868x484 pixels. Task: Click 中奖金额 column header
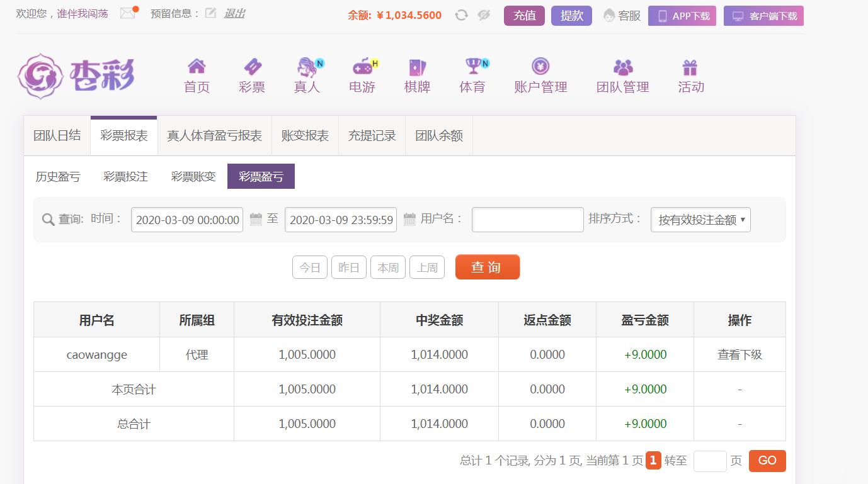pyautogui.click(x=439, y=320)
